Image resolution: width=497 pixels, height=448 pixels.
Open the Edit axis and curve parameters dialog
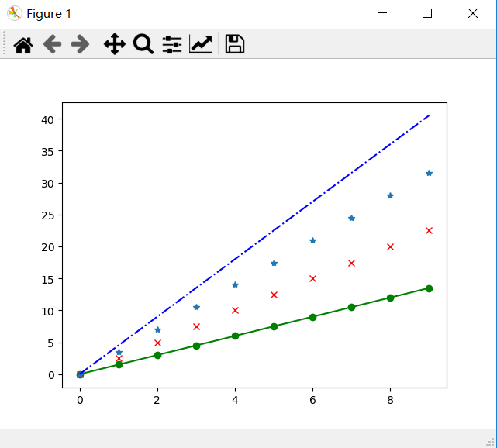tap(201, 44)
